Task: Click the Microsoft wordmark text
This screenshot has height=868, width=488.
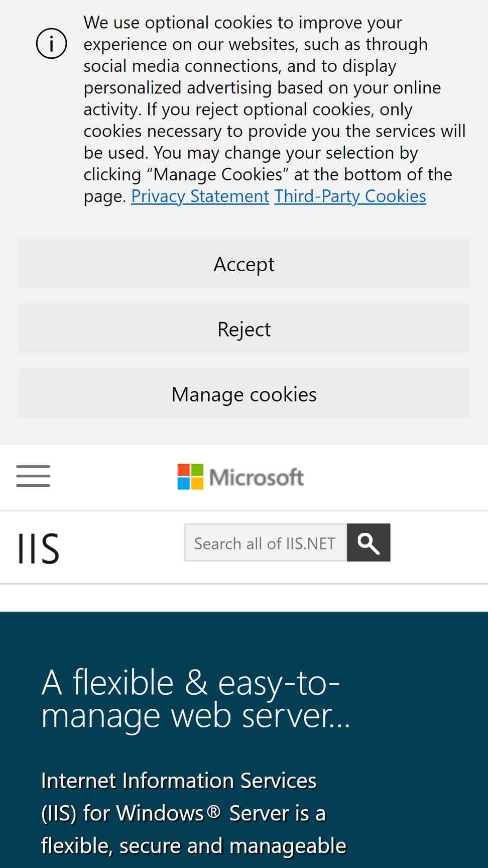Action: coord(256,478)
